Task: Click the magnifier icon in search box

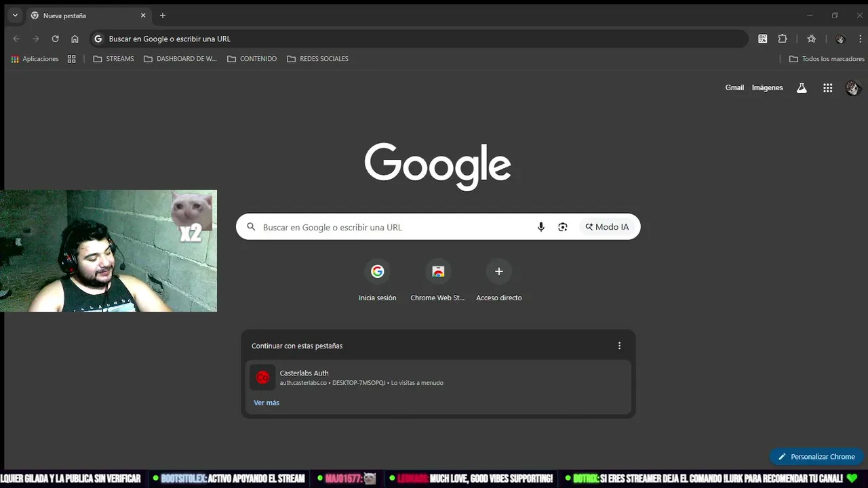Action: pyautogui.click(x=251, y=227)
